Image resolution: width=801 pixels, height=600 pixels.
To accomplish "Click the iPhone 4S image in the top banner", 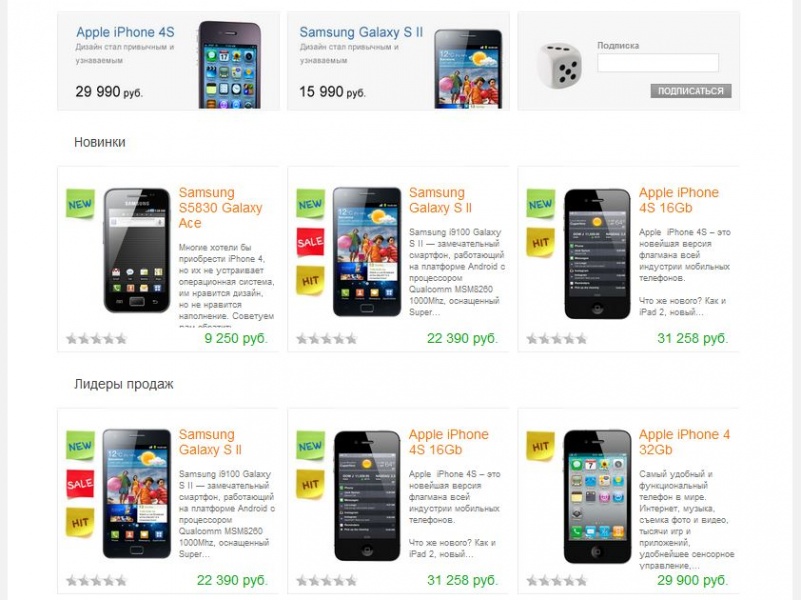I will [229, 65].
